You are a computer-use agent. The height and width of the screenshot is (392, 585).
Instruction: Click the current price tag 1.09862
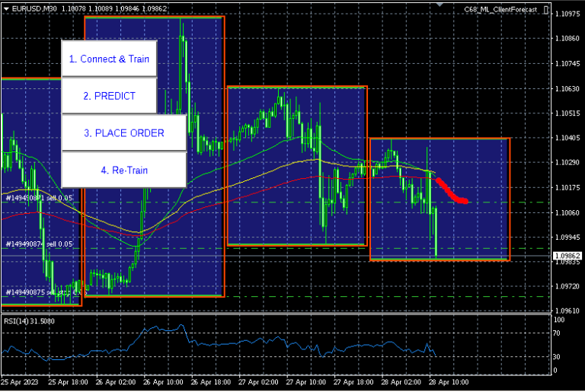(567, 256)
